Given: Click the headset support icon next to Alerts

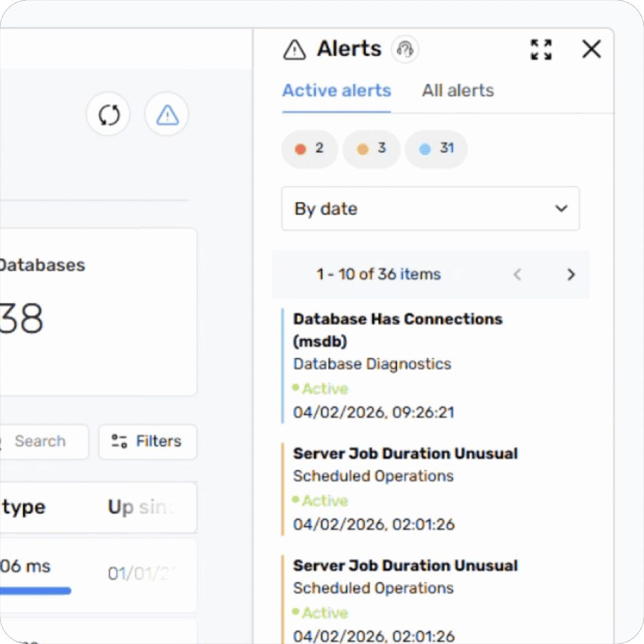Looking at the screenshot, I should click(405, 49).
